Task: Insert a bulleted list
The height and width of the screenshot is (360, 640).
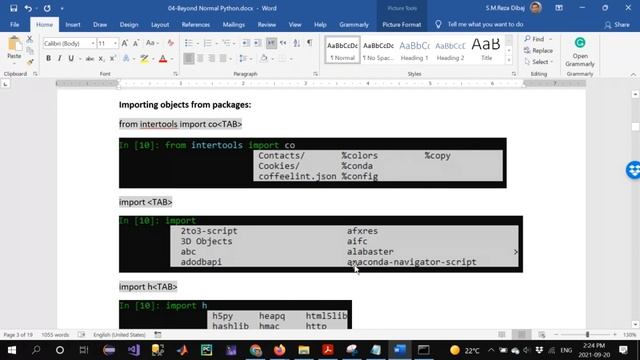Action: tap(189, 43)
